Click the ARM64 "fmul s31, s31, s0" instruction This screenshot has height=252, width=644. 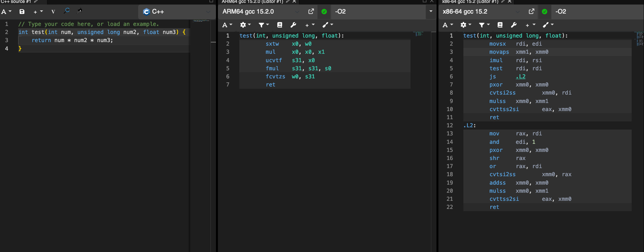[298, 68]
